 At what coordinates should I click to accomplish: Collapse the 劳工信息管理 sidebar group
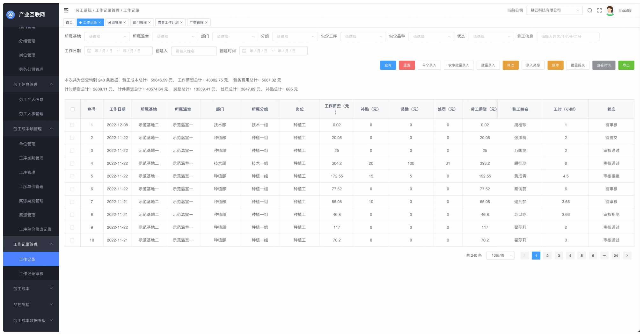coord(31,84)
